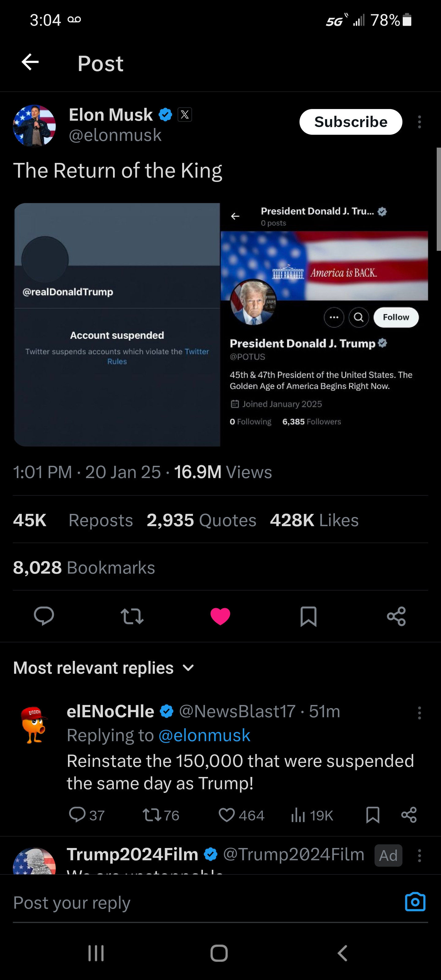Open the three-dot menu next to Subscribe
This screenshot has width=441, height=980.
[419, 122]
